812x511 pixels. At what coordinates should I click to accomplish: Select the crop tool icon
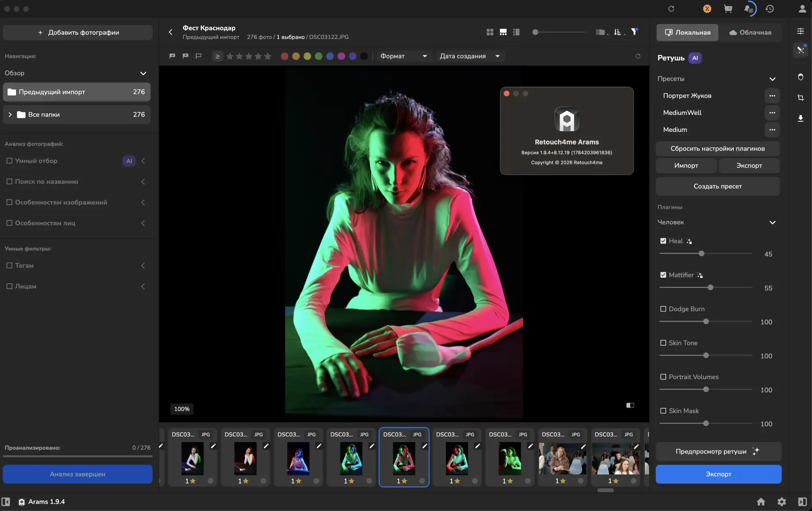801,98
